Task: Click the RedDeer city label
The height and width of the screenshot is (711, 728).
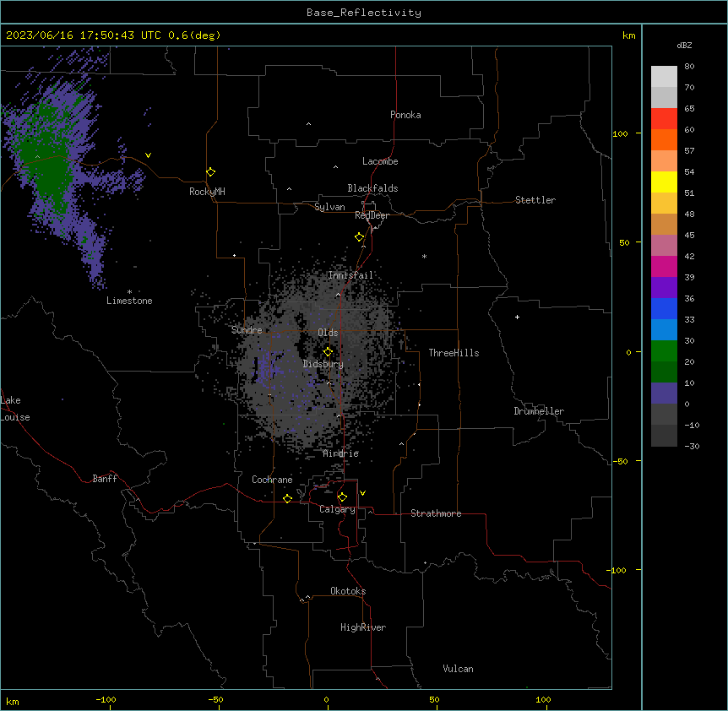Action: point(372,215)
